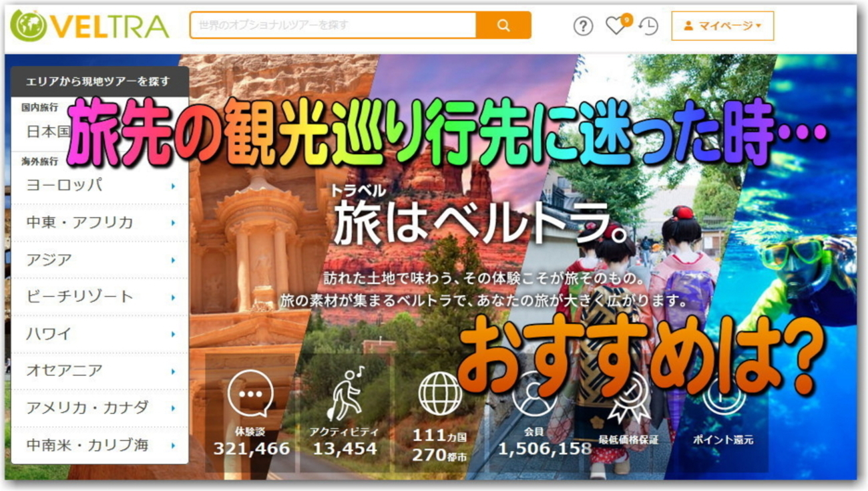The width and height of the screenshot is (868, 491).
Task: Open the help question mark icon
Action: tap(584, 25)
